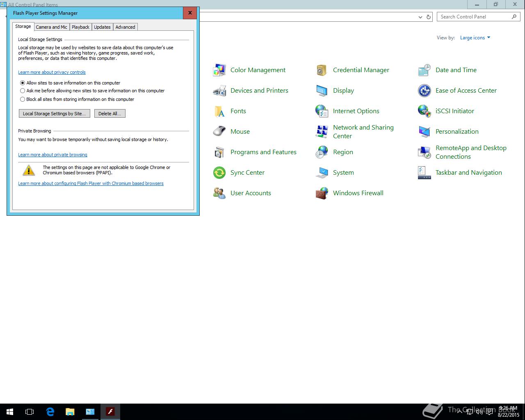Expand the View by Large icons dropdown
Viewport: 525px width, 420px height.
(475, 38)
